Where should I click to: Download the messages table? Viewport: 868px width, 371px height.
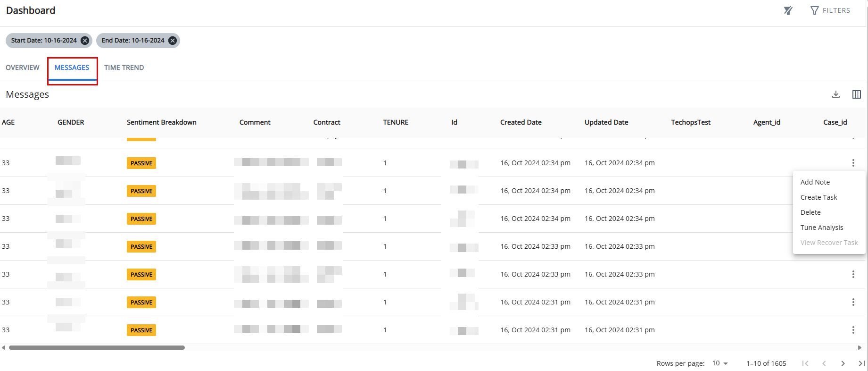click(835, 94)
